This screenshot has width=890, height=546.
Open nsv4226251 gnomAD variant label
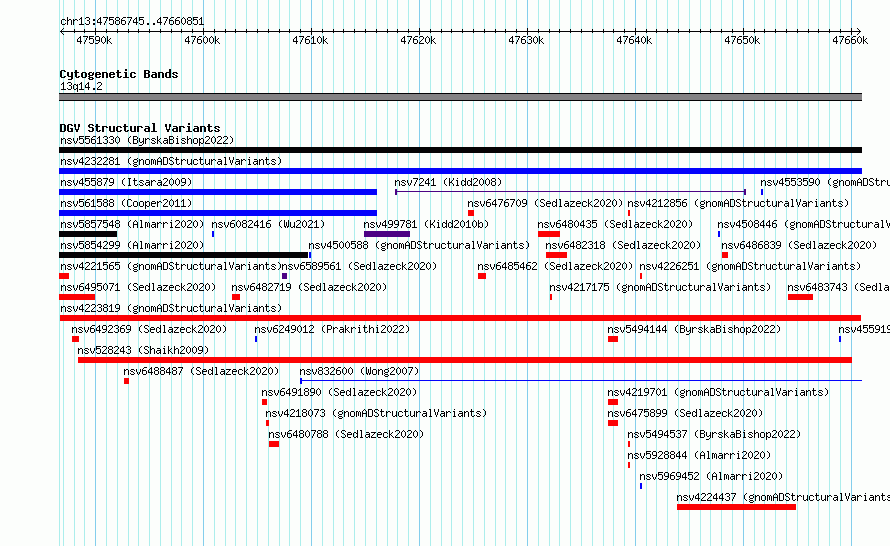click(750, 266)
